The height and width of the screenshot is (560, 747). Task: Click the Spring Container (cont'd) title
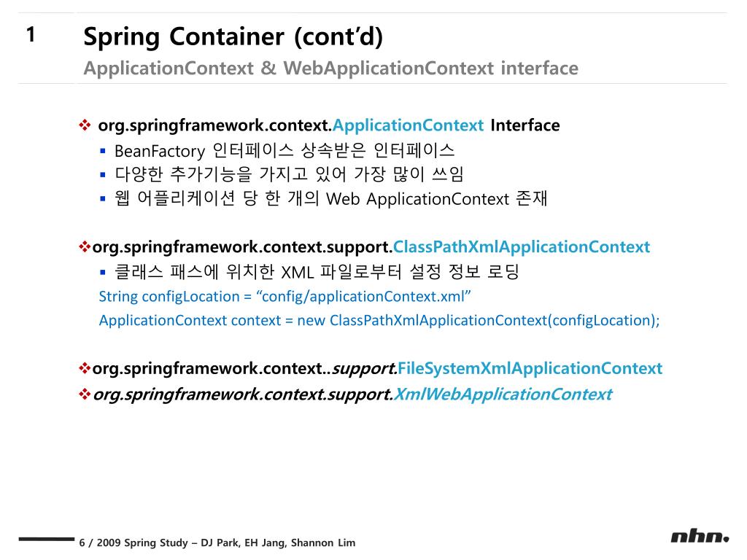[x=233, y=36]
